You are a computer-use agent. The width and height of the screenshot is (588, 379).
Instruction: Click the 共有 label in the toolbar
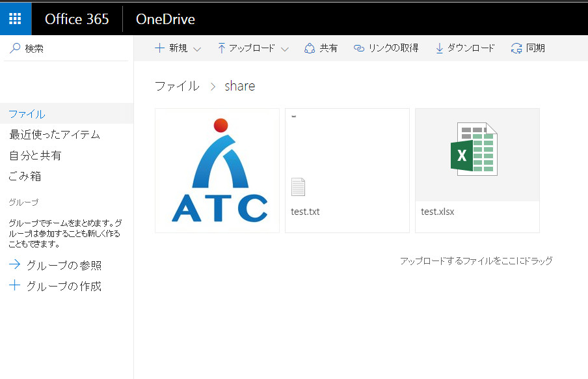pyautogui.click(x=328, y=48)
